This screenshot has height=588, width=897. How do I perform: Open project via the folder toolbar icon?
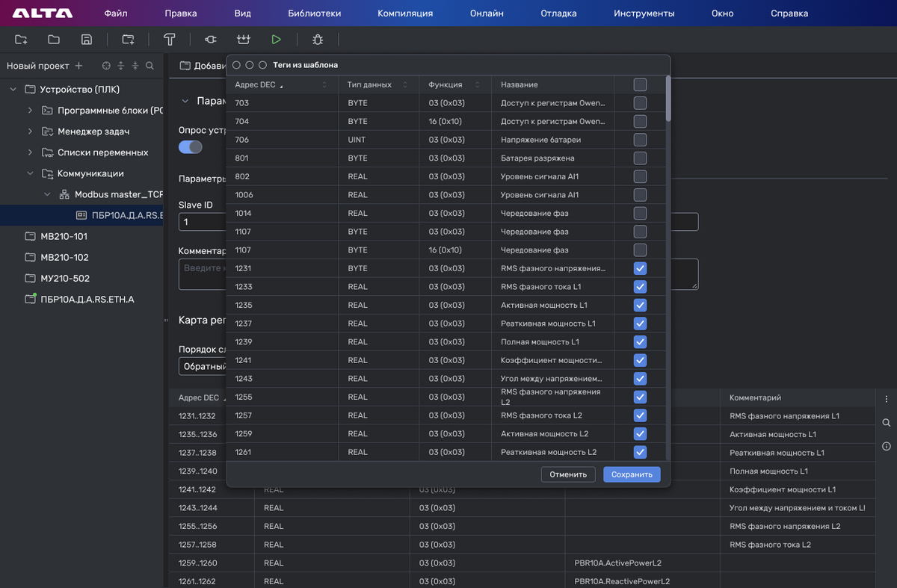pos(54,40)
